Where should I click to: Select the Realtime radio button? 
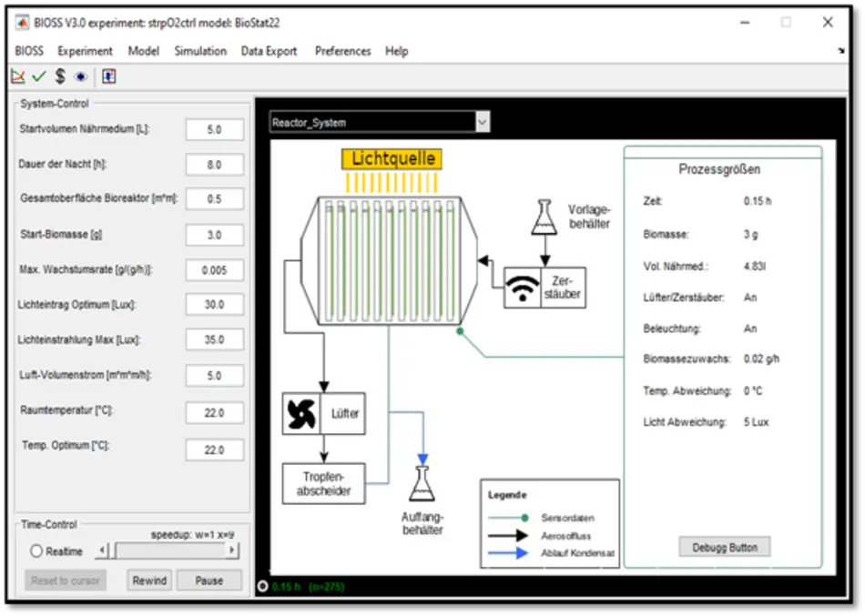36,551
